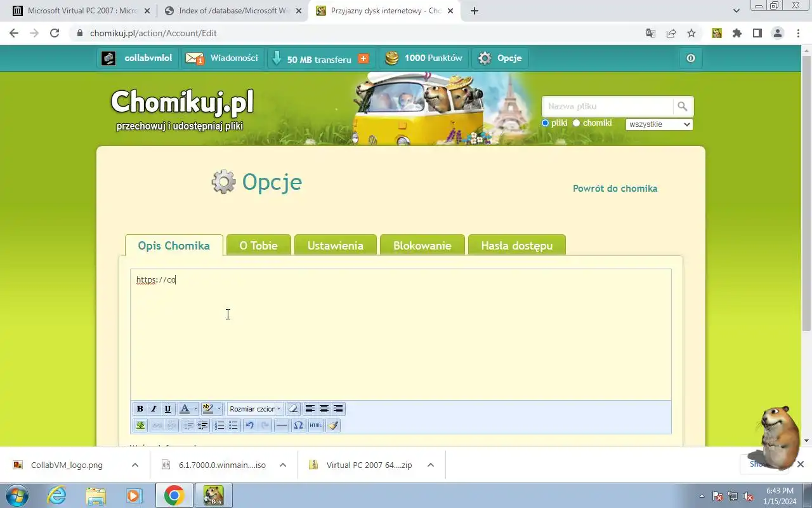
Task: Switch to Microsoft Virtual PC 2007 browser tab
Action: (82, 11)
